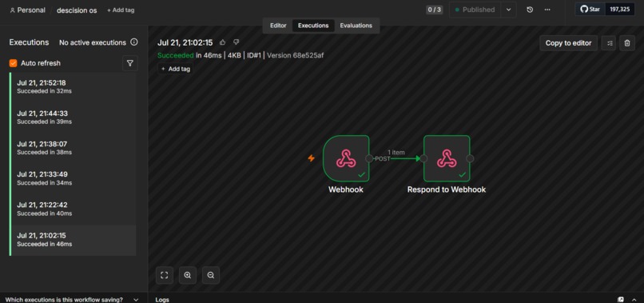Click the info icon beside No active executions
This screenshot has width=644, height=303.
point(134,42)
